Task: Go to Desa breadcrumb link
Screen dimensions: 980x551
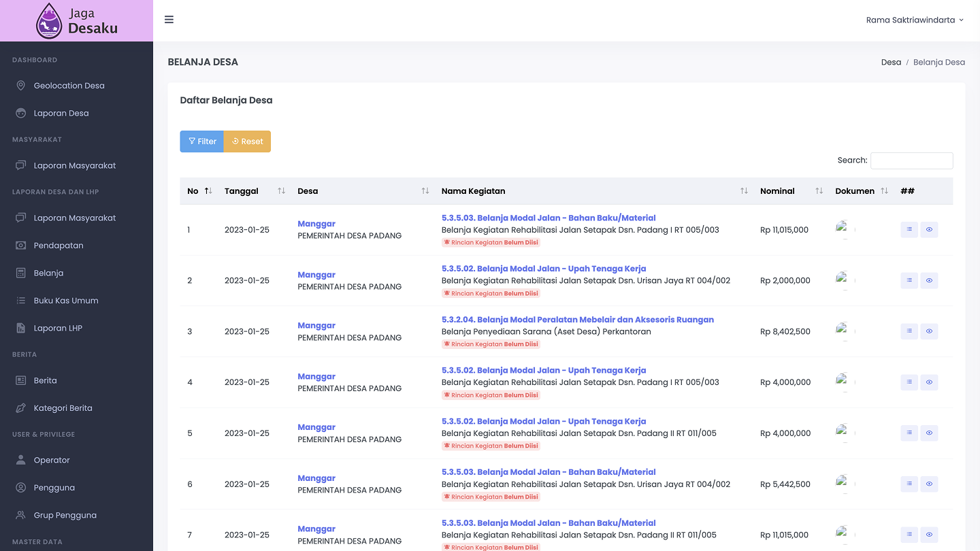Action: click(x=891, y=62)
